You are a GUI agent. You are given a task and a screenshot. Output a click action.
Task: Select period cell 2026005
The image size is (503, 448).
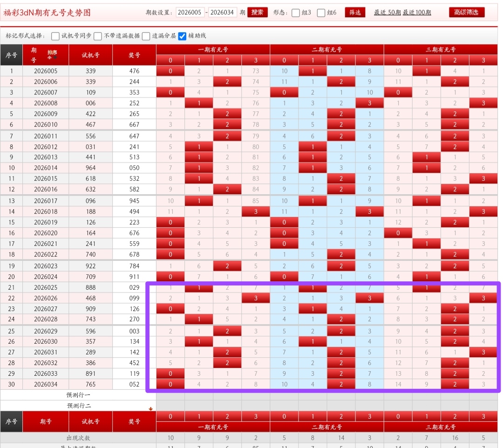[x=46, y=71]
